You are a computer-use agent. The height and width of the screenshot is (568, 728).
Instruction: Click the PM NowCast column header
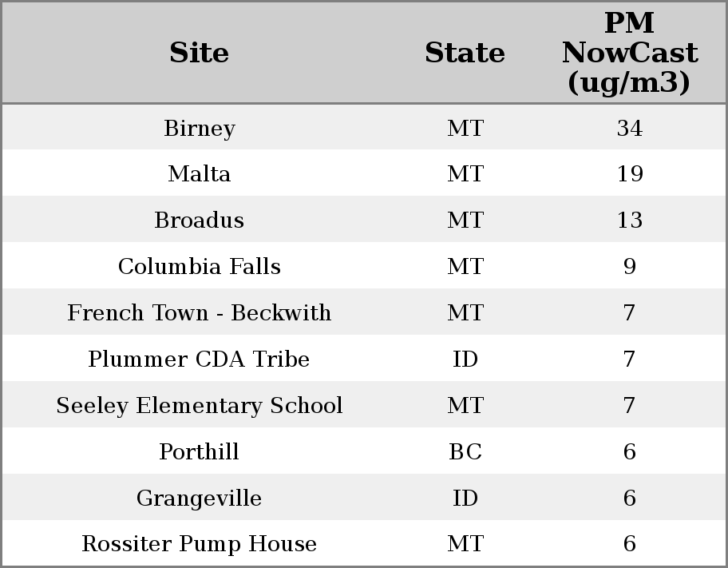pos(629,53)
